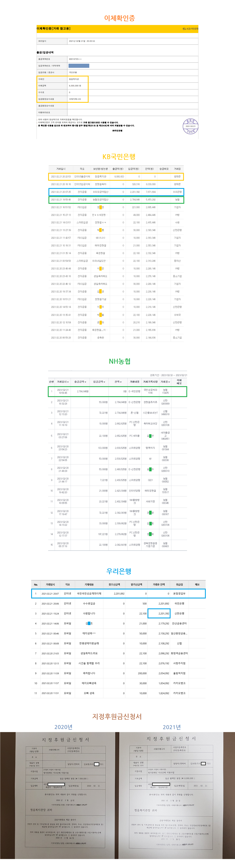The image size is (235, 868).
Task: Click the 입금통장표시내용 value 서태지매니아
Action: 75,99
